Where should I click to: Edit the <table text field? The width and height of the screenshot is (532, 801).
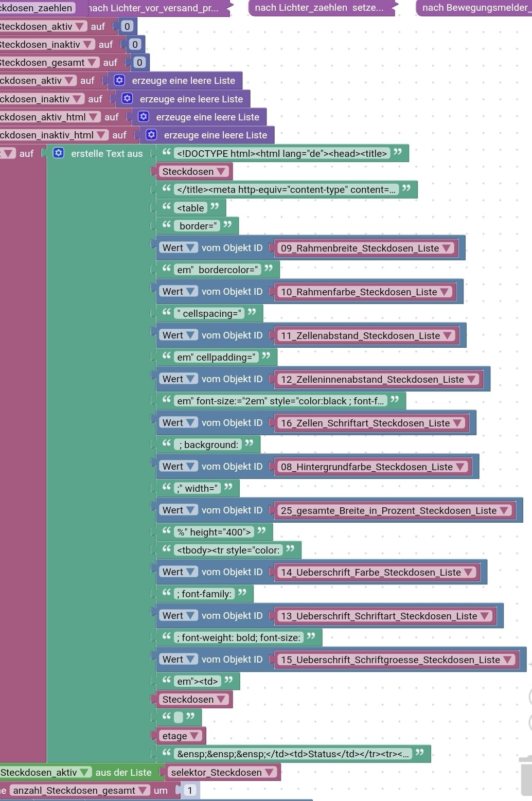[x=191, y=208]
